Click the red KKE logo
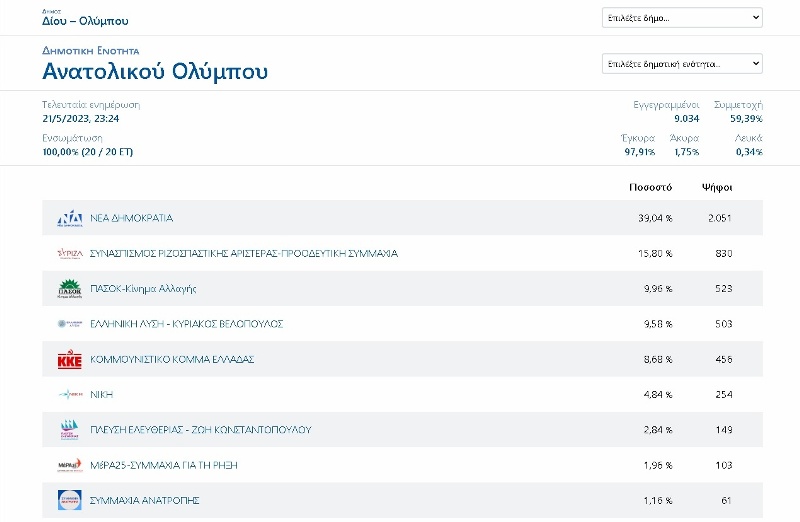800x522 pixels. (70, 359)
